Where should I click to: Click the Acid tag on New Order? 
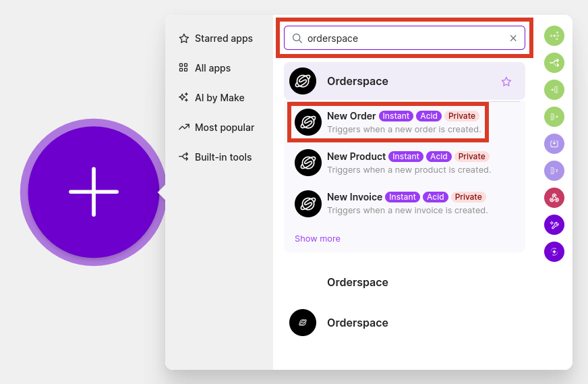[429, 116]
